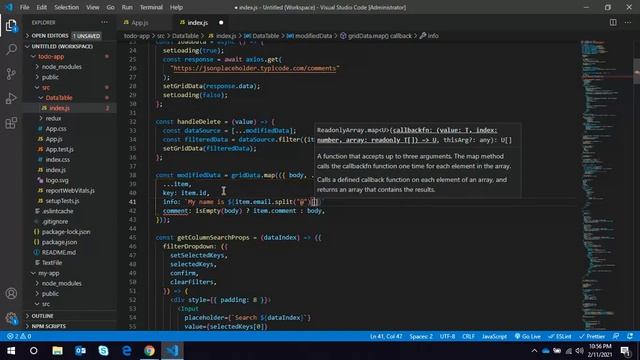640x360 pixels.
Task: Click the Prettier status bar item
Action: pyautogui.click(x=592, y=336)
